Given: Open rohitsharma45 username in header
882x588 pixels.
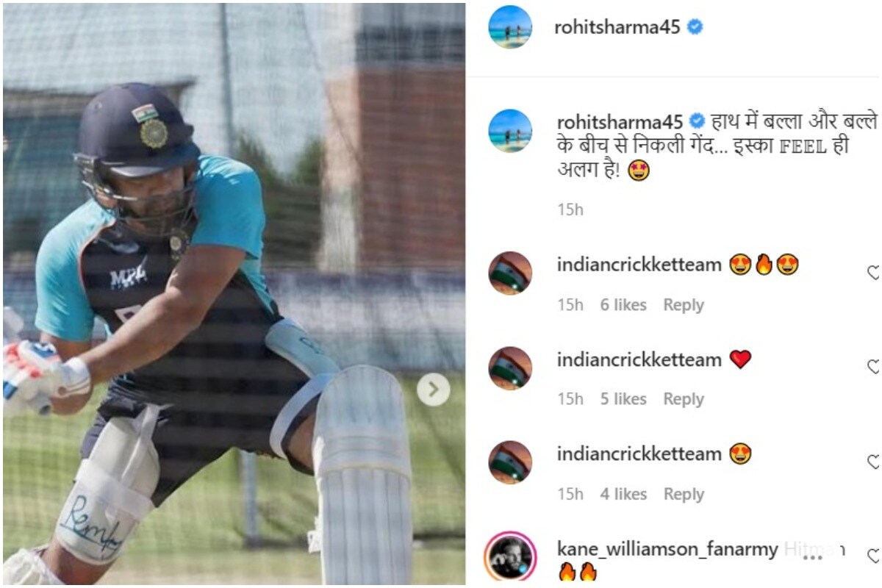Looking at the screenshot, I should pyautogui.click(x=618, y=27).
